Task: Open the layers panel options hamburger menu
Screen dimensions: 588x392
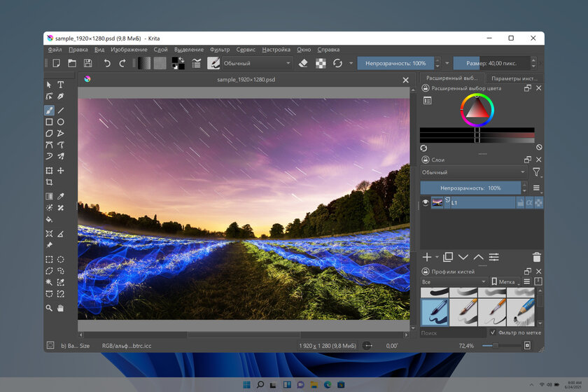Action: coord(537,188)
